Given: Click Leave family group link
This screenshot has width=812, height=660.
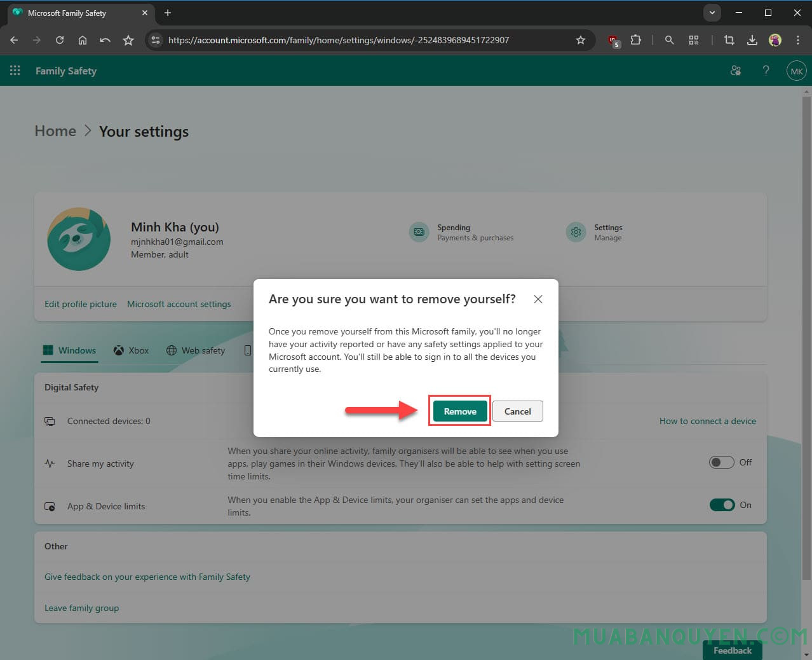Looking at the screenshot, I should 81,608.
